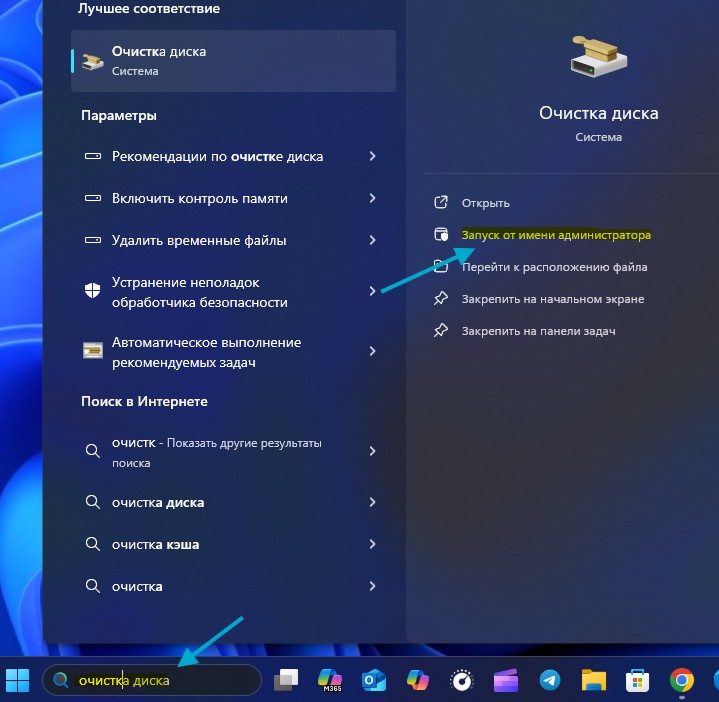
Task: Open Task View from the taskbar
Action: tap(286, 680)
